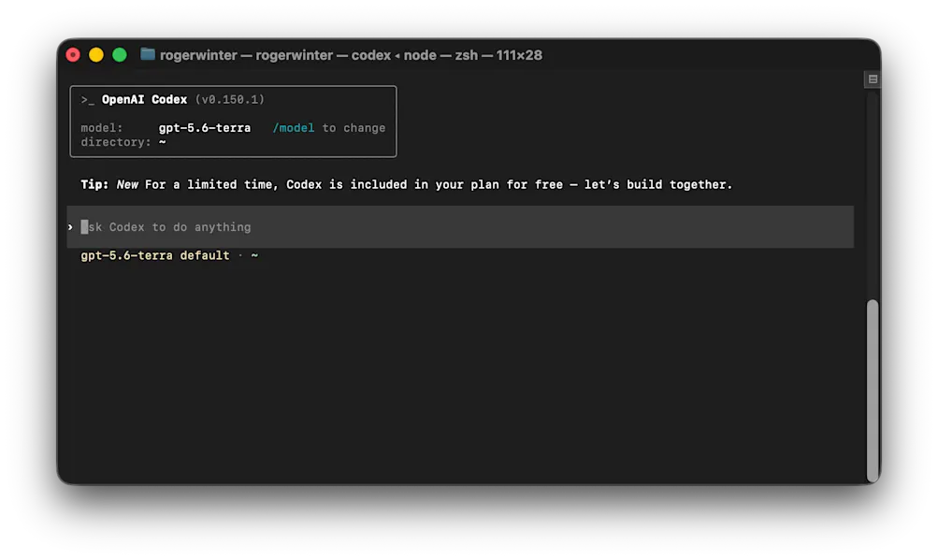938x560 pixels.
Task: Click the red close window button
Action: tap(73, 55)
